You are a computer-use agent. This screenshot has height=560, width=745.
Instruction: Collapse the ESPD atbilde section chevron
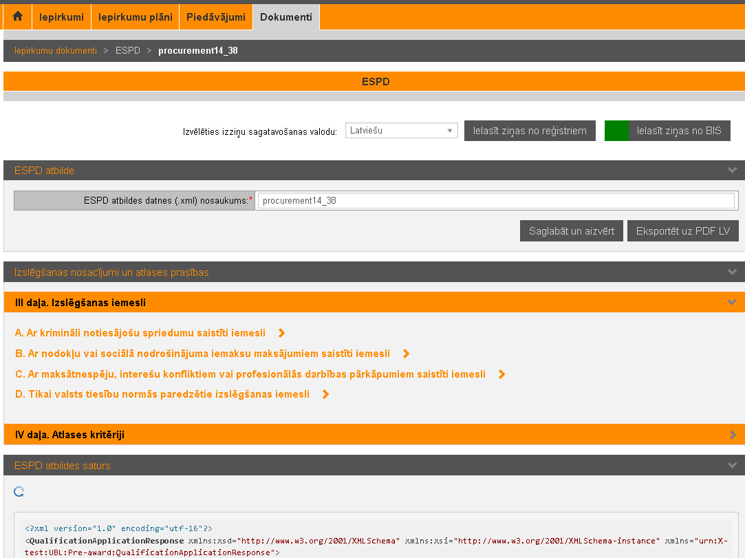[x=732, y=171]
